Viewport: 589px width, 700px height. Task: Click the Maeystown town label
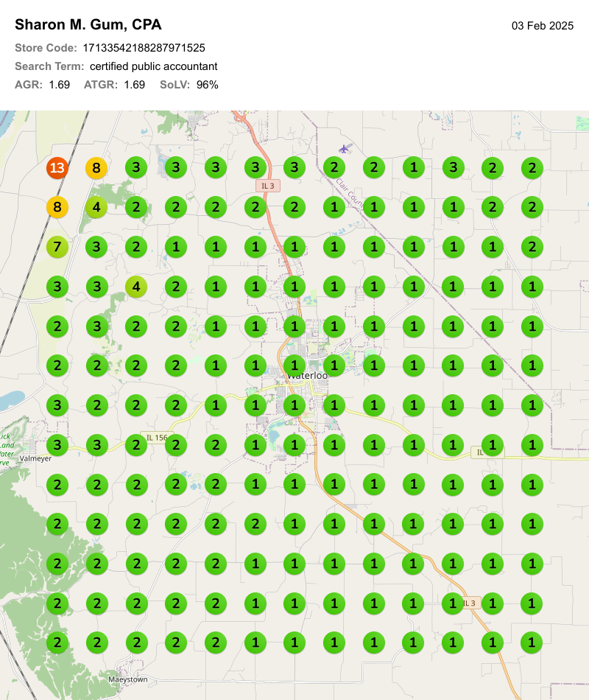pos(127,679)
